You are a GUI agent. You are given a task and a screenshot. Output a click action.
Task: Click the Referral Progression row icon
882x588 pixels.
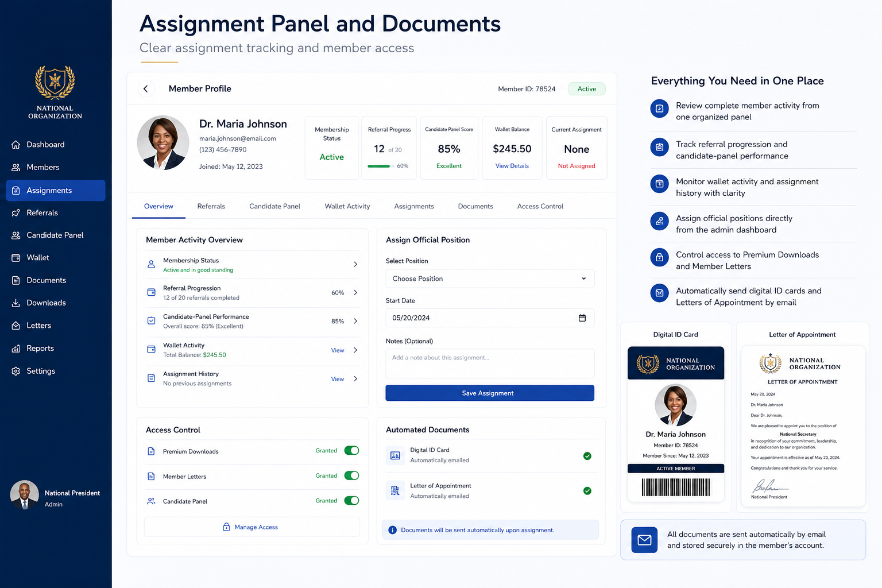[x=152, y=292]
